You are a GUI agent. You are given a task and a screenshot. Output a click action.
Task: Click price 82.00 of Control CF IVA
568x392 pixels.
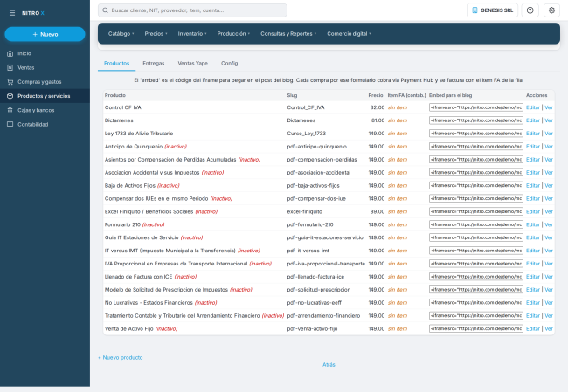378,107
